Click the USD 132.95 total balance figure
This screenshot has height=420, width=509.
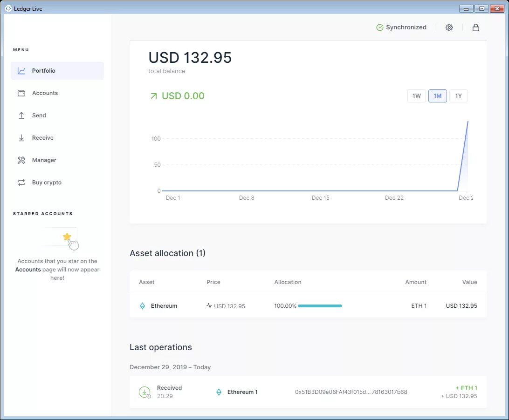click(x=190, y=58)
